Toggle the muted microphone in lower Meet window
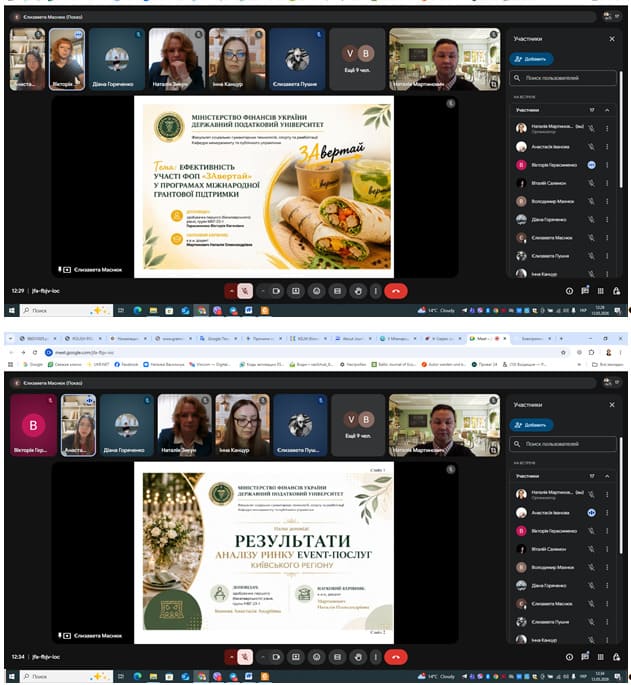 [x=245, y=657]
